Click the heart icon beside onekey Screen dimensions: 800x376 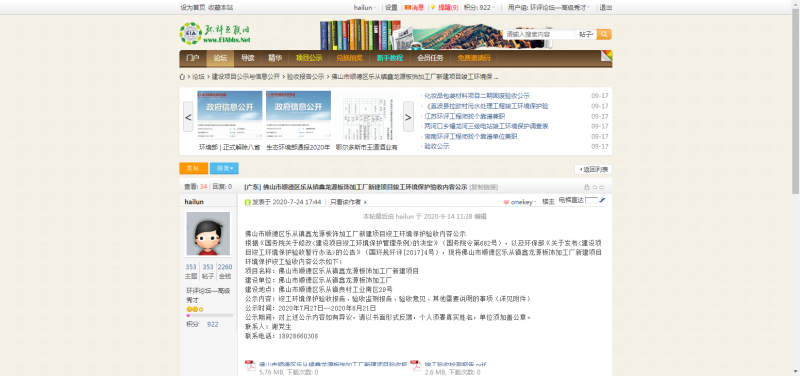[506, 202]
